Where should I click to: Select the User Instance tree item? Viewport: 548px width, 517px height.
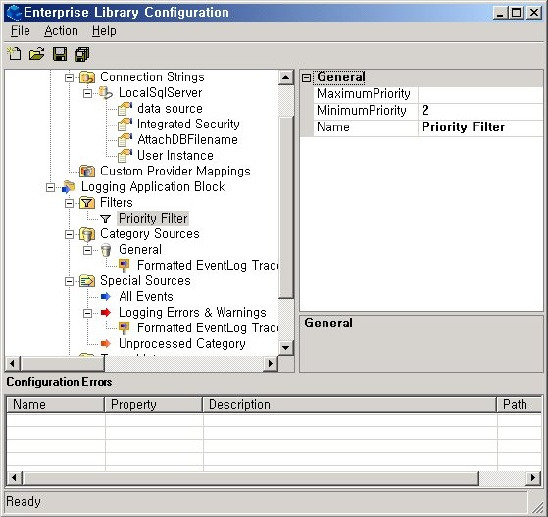[x=175, y=156]
